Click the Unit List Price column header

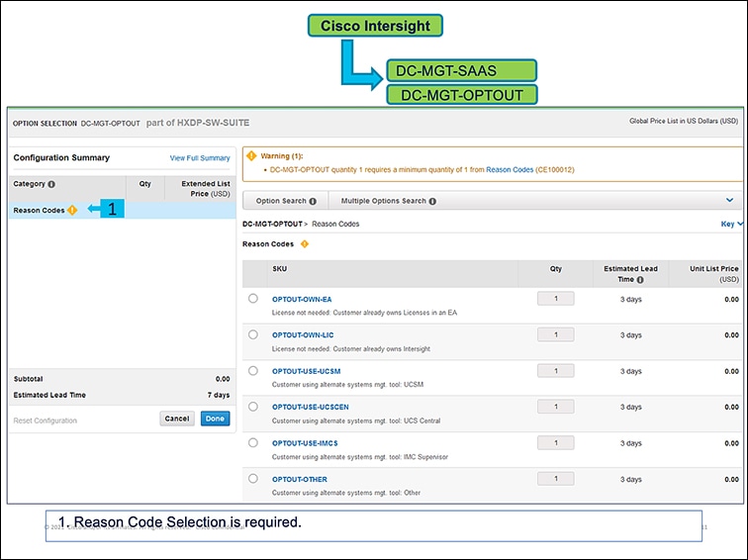click(x=714, y=274)
